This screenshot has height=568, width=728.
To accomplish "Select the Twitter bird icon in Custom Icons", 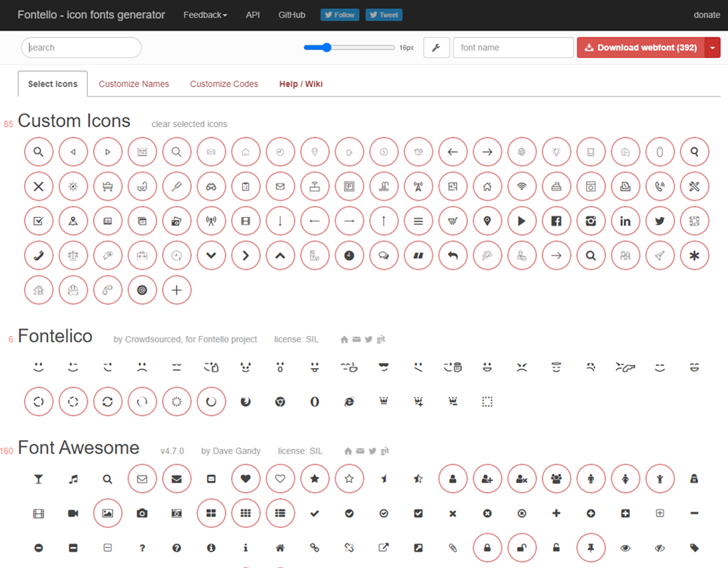I will pos(660,221).
